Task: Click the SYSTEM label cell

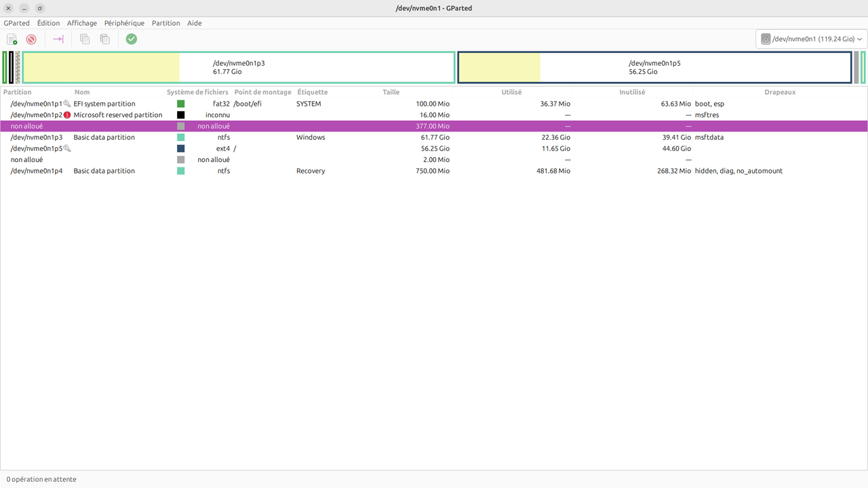Action: click(x=309, y=104)
